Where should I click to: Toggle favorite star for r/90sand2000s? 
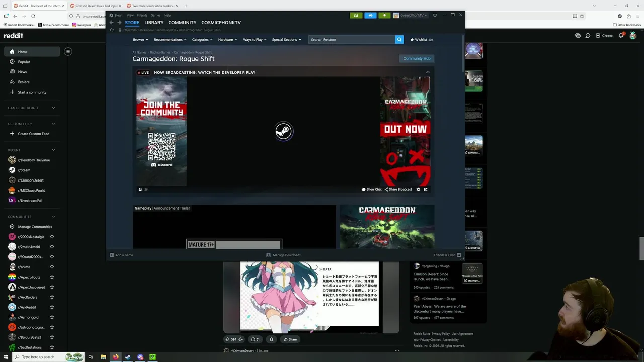(x=52, y=257)
